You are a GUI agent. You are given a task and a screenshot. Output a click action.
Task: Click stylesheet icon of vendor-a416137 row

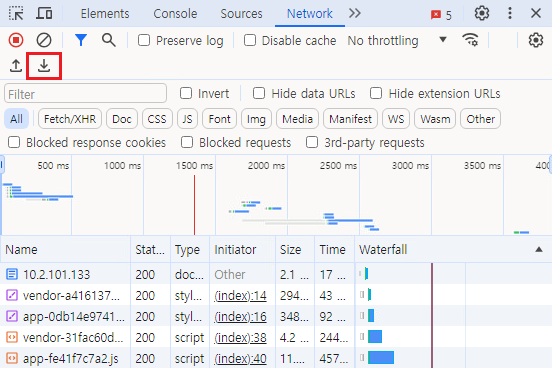12,295
